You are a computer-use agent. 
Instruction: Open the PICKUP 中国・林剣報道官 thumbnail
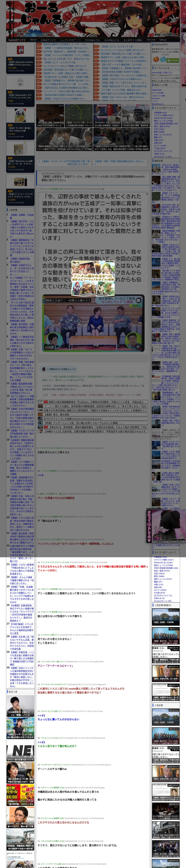coord(107,115)
